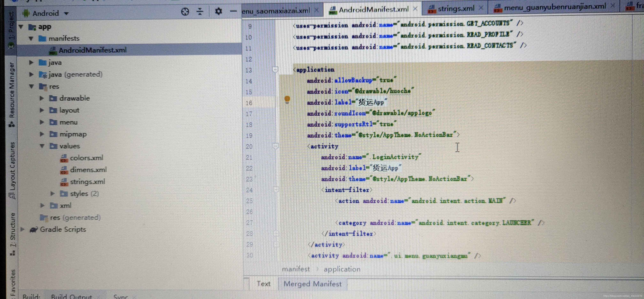Open project panel settings gear
The width and height of the screenshot is (644, 299).
[x=218, y=11]
